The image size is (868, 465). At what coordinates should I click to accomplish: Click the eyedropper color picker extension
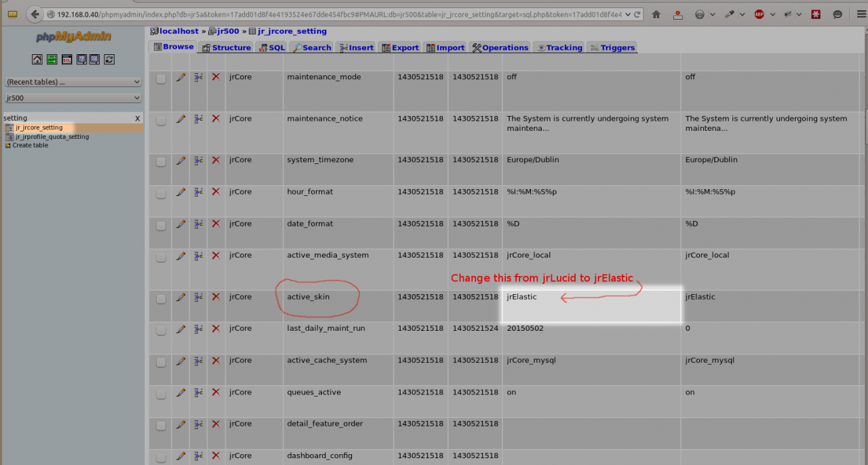730,14
